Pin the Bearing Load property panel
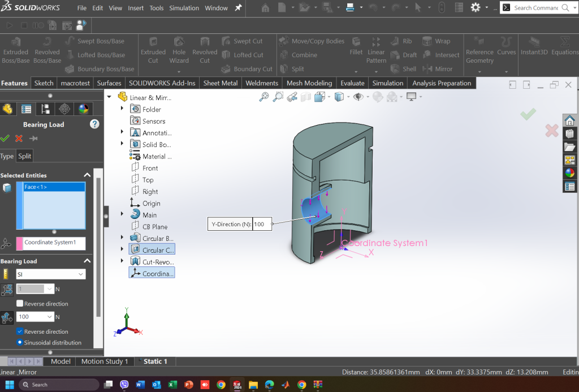The image size is (579, 392). click(33, 139)
